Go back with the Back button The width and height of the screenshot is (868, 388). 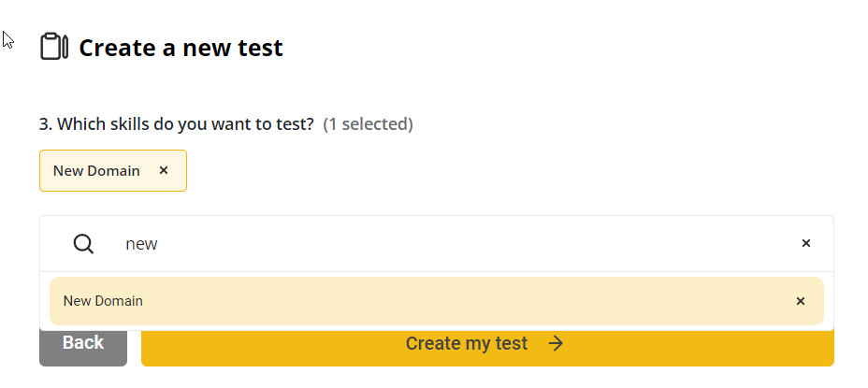[x=82, y=343]
